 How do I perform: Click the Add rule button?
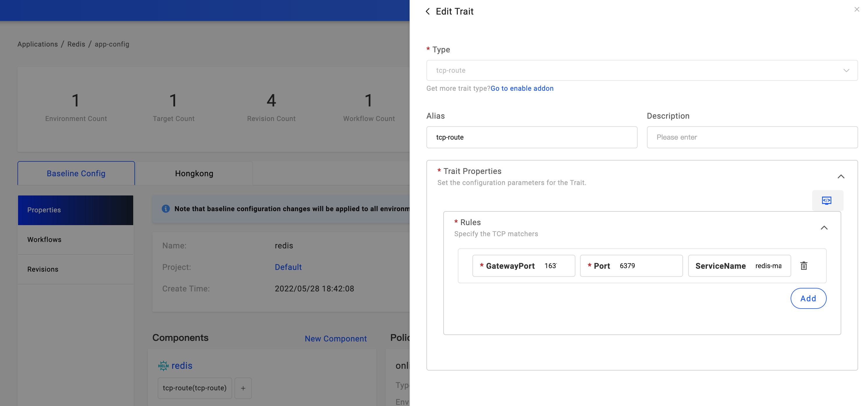click(808, 298)
